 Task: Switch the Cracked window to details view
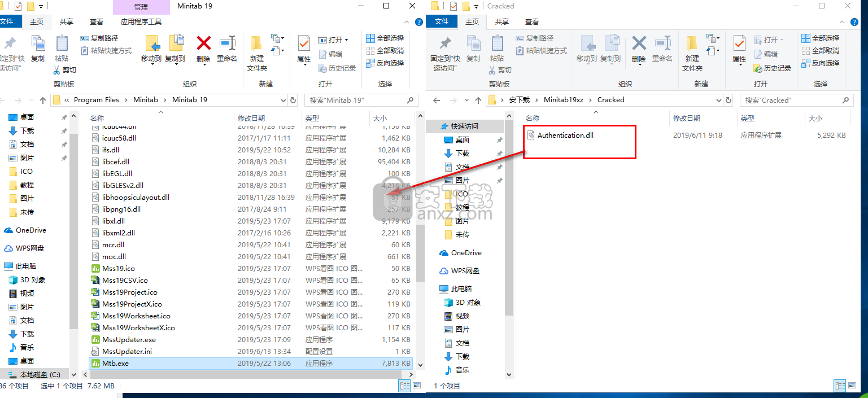(840, 386)
